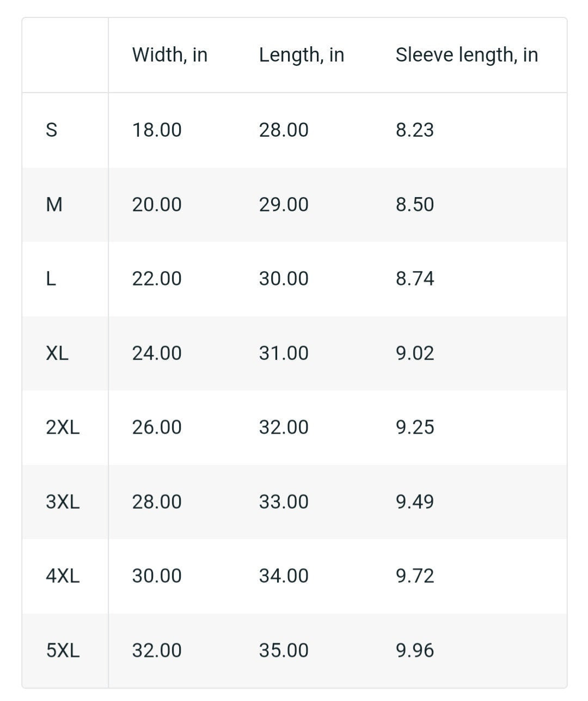This screenshot has width=588, height=701.
Task: Select the 4XL size row label
Action: 63,576
